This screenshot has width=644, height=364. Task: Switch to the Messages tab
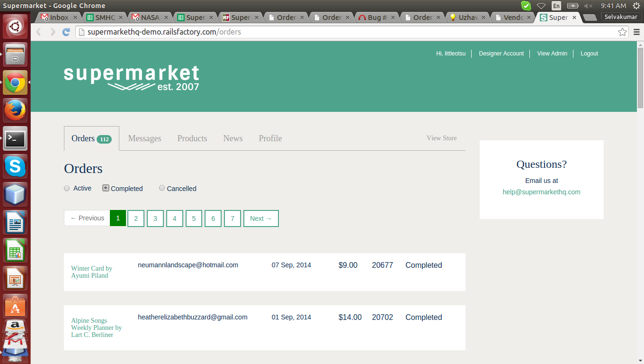coord(144,138)
